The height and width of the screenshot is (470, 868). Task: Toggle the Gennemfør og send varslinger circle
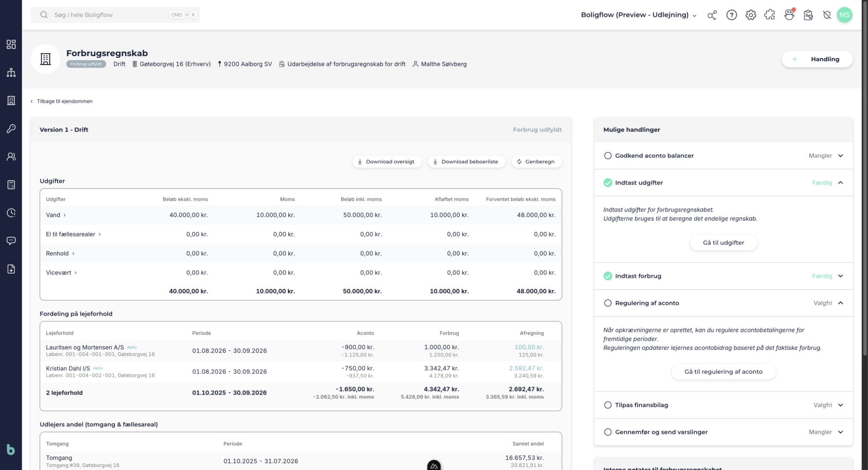(x=608, y=432)
